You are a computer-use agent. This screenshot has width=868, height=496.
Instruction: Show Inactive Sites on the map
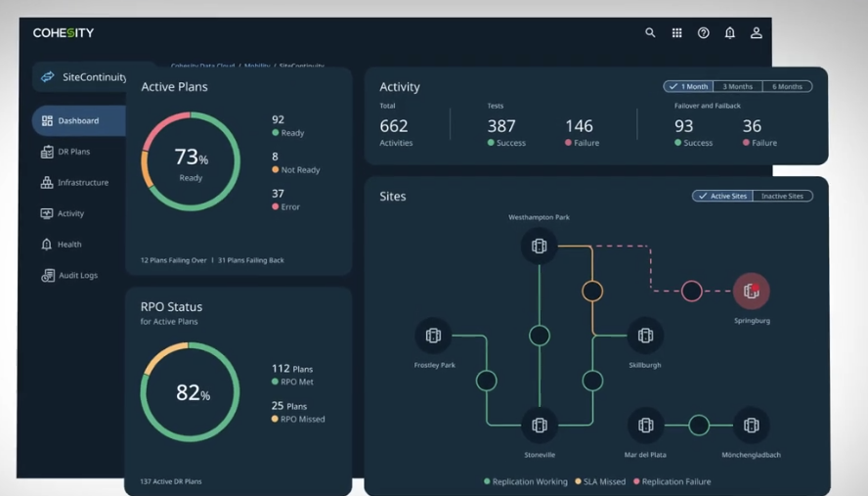(782, 196)
